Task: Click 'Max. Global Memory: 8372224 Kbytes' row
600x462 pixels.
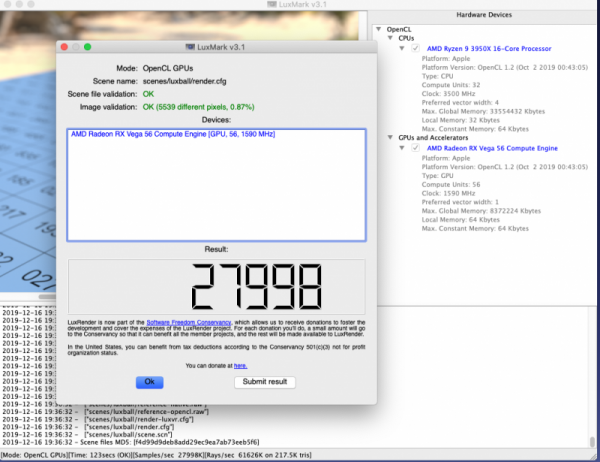Action: (x=481, y=211)
